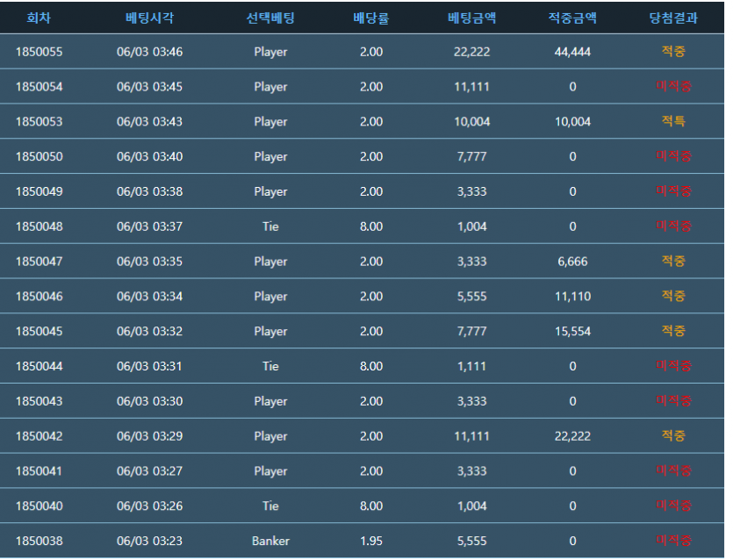Select round number 1850046
Viewport: 733px width, 560px height.
(39, 296)
